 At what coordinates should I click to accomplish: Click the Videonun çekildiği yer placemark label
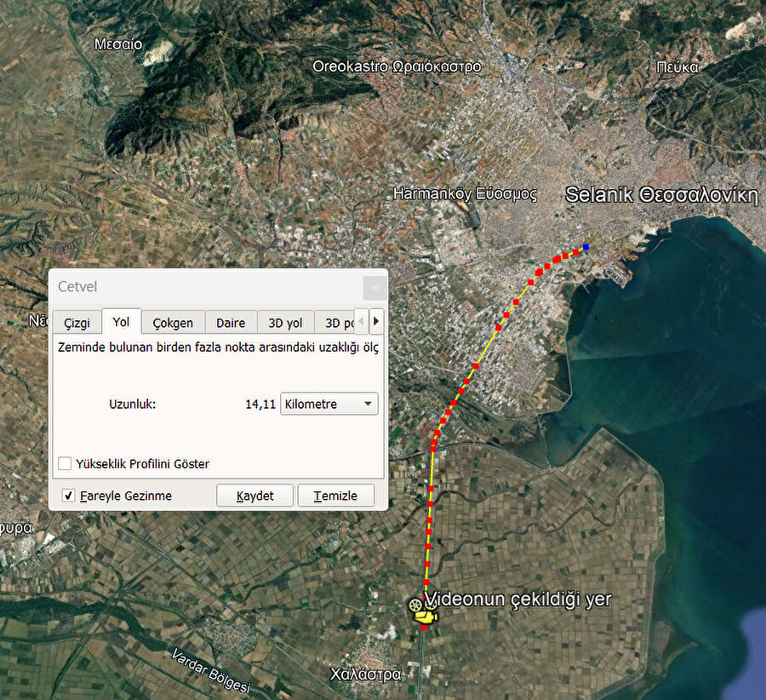(518, 600)
